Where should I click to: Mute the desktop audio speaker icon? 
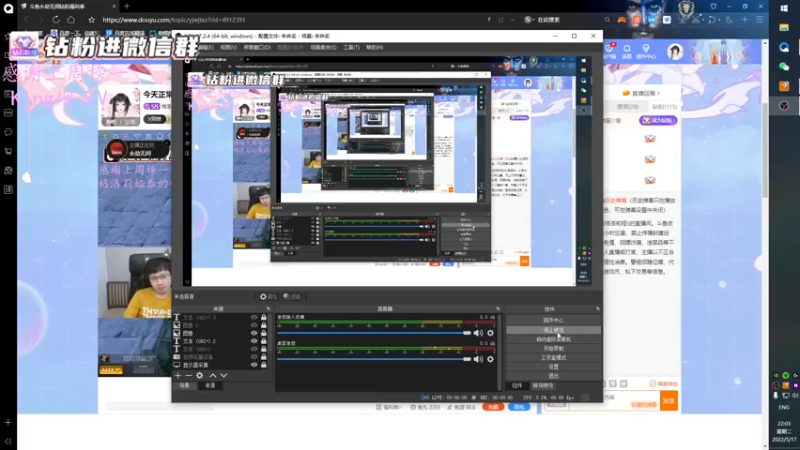478,359
